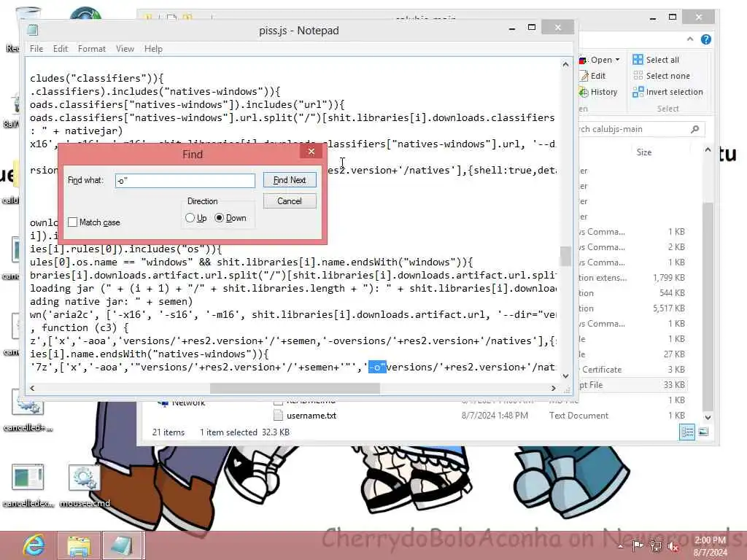This screenshot has width=747, height=560.
Task: Click the Notepad vertical scrollbar thumb
Action: point(565,256)
